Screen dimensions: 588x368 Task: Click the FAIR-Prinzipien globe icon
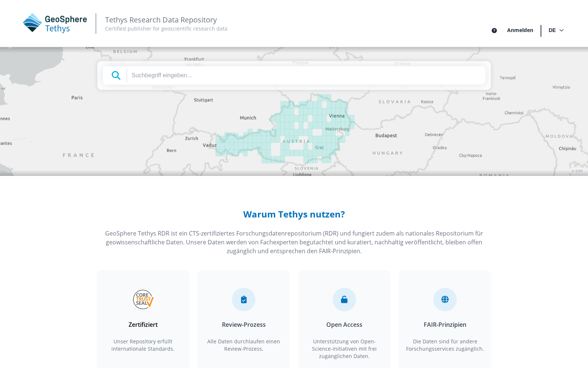point(445,300)
